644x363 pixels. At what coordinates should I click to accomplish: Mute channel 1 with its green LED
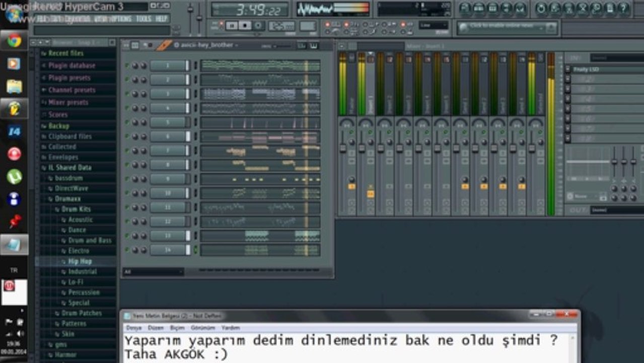point(127,66)
